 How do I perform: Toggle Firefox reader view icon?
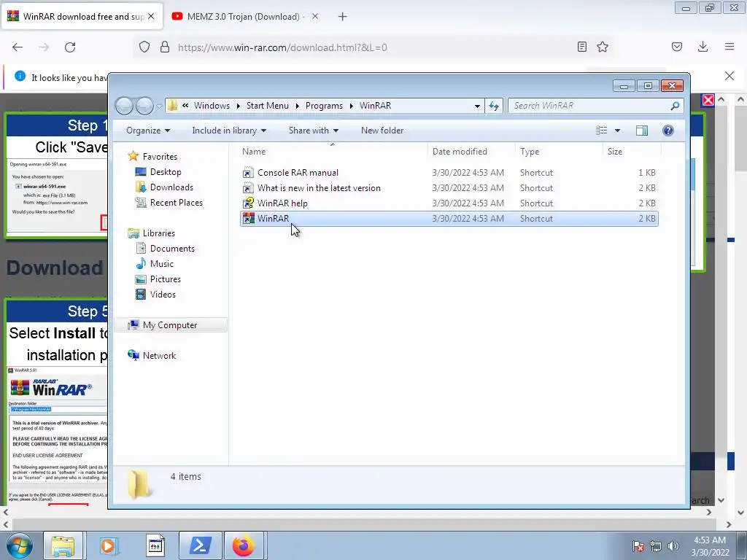click(581, 47)
